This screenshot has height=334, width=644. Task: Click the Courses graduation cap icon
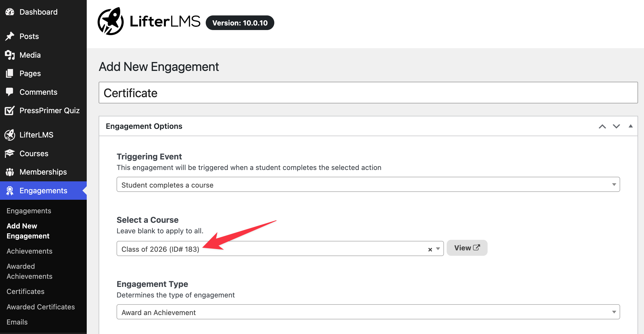(10, 153)
